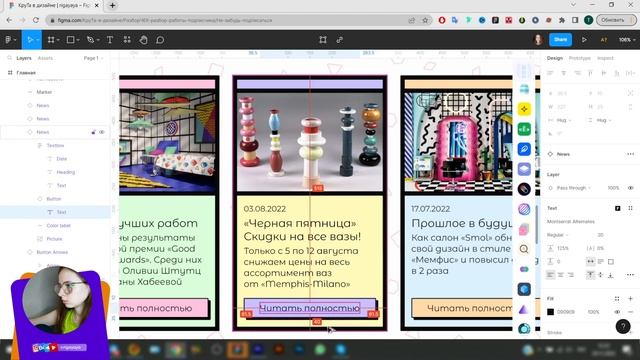Click the black fill color swatch
Viewport: 640px width, 360px height.
(551, 312)
